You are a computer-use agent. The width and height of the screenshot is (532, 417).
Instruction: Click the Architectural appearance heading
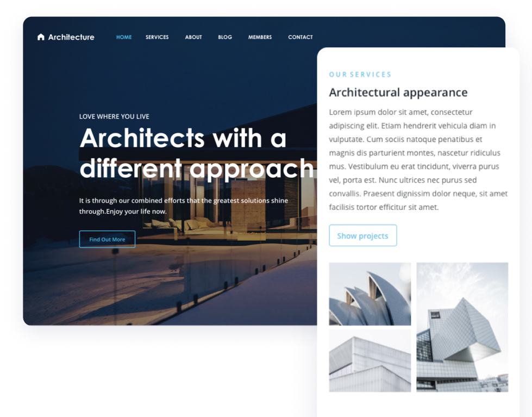pyautogui.click(x=398, y=92)
